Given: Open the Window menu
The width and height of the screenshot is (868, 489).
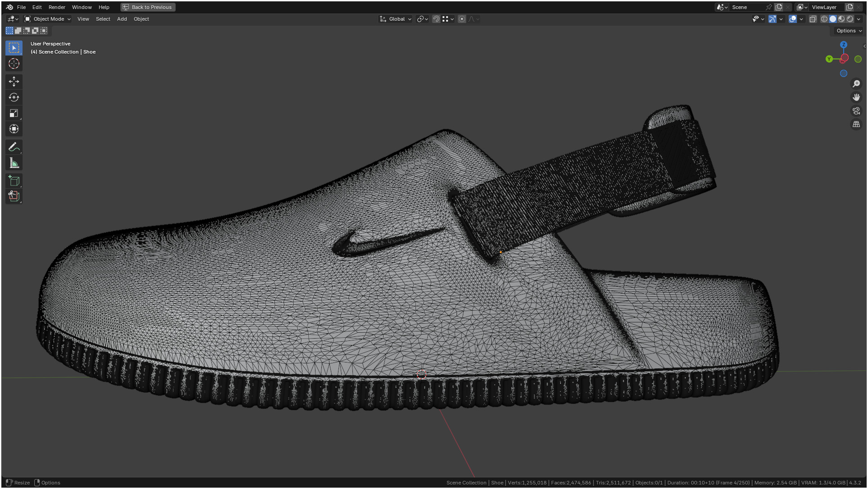Looking at the screenshot, I should coord(82,7).
